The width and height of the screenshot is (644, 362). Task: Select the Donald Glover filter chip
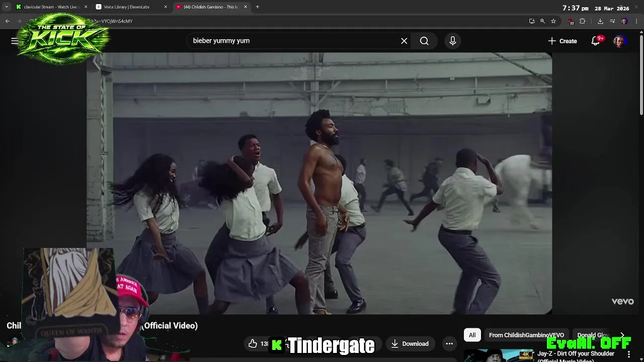593,335
